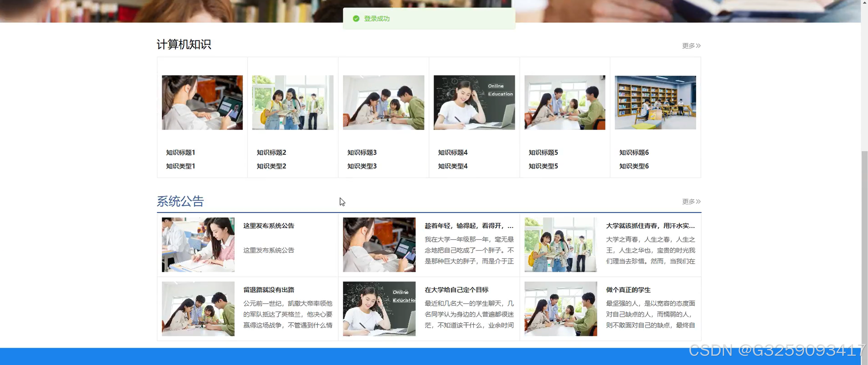Click the 登录成功 notification message
This screenshot has width=868, height=365.
[429, 18]
